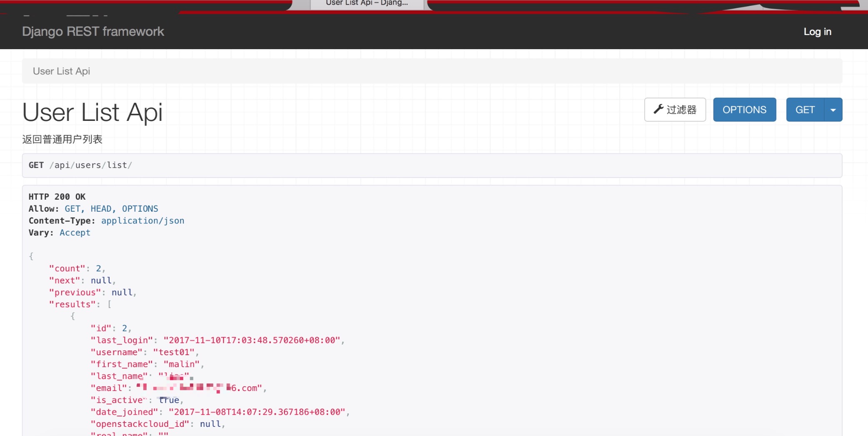
Task: Click the GET request button
Action: (805, 110)
